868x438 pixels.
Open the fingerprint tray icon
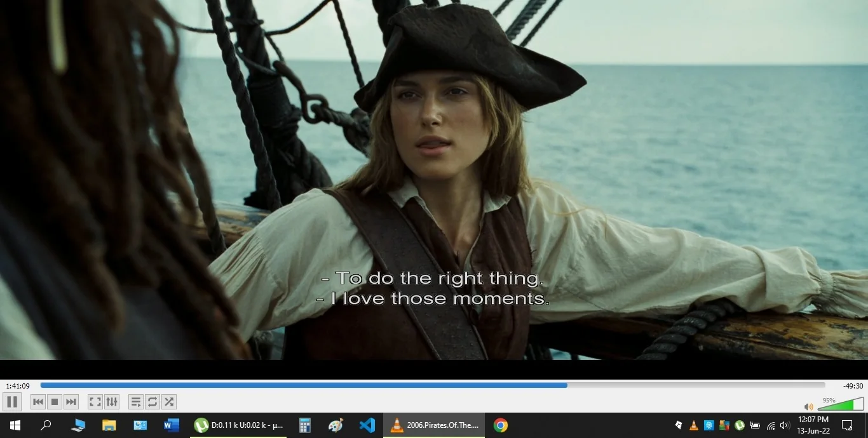point(709,425)
